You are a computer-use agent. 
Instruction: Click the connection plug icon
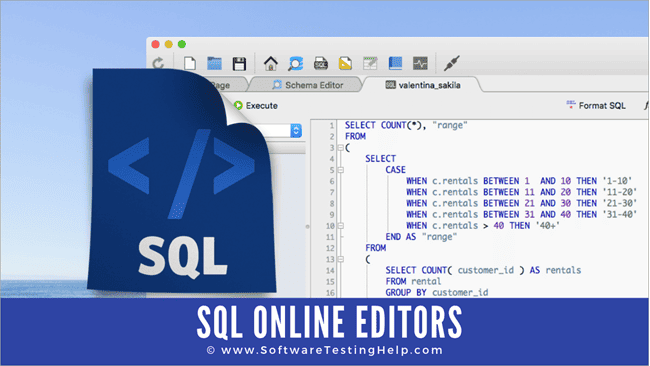click(x=451, y=63)
